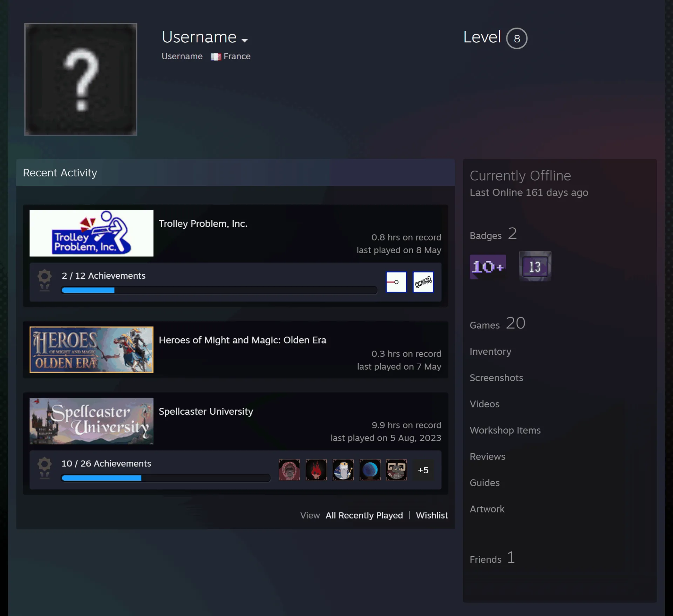The image size is (673, 616).
Task: Open the username history dropdown arrow
Action: click(245, 40)
